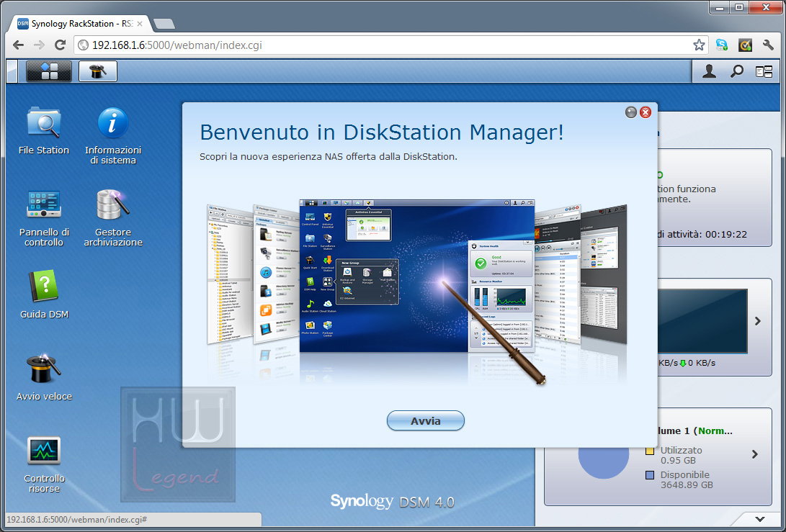Click the Disponibile blue legend swatch
Screen dimensions: 786x532
coord(650,475)
